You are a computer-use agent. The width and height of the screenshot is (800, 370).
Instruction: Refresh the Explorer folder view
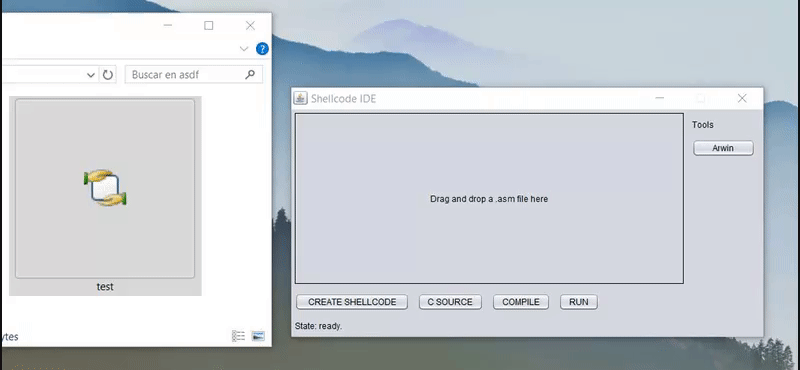[108, 75]
